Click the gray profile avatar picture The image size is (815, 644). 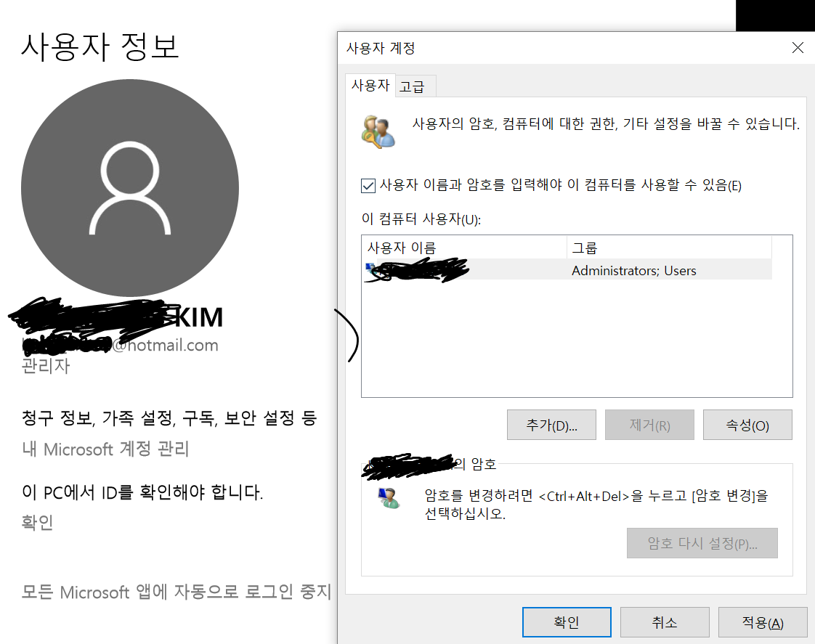click(x=130, y=188)
